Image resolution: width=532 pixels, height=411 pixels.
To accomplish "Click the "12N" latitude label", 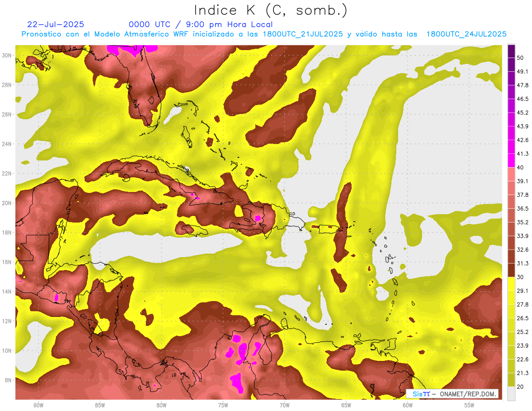I will tap(7, 321).
